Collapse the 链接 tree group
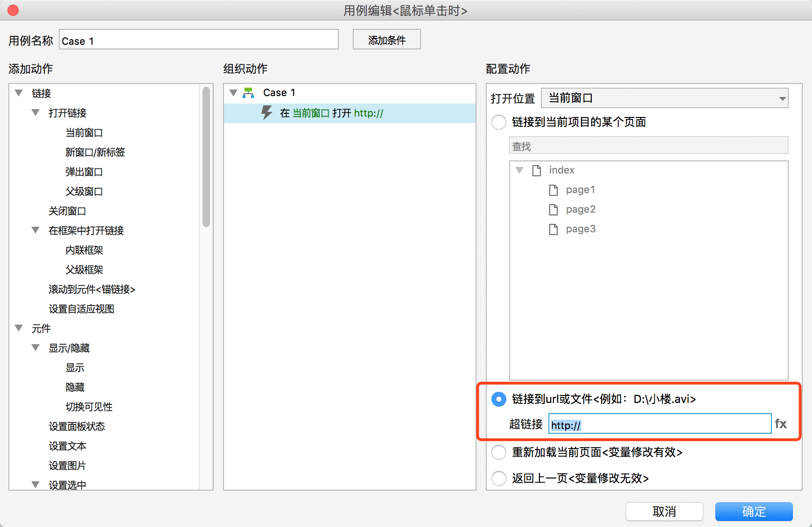This screenshot has height=527, width=812. click(x=19, y=93)
